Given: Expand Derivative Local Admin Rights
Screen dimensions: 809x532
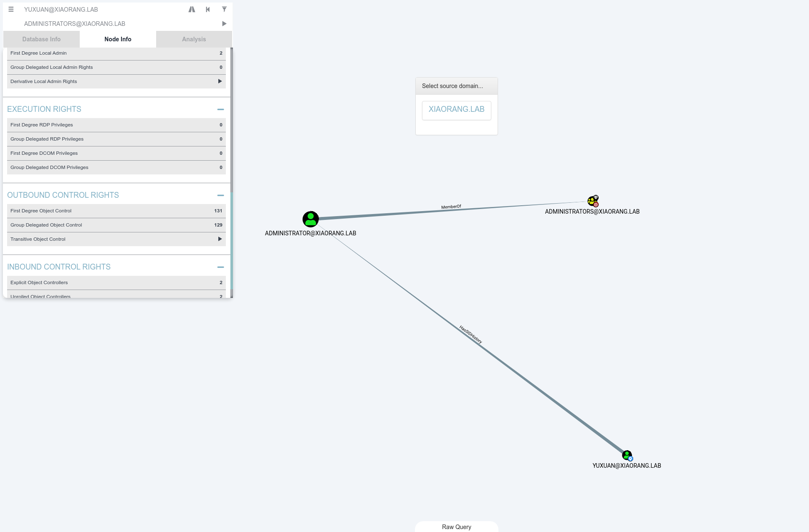Looking at the screenshot, I should pyautogui.click(x=220, y=81).
